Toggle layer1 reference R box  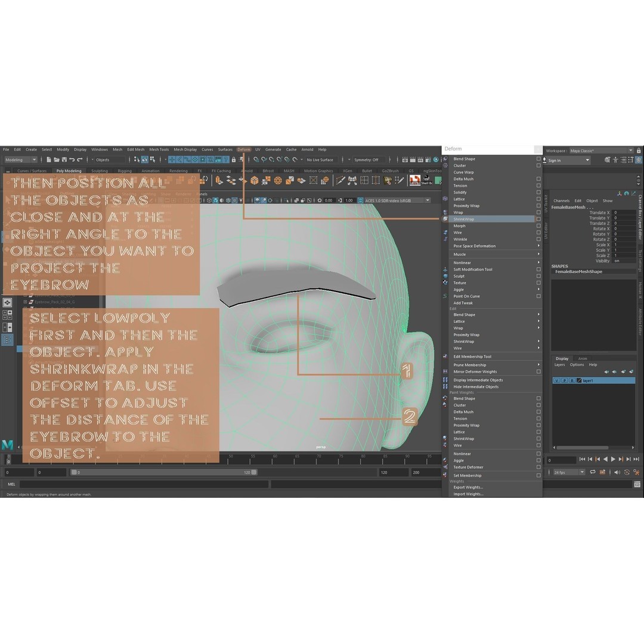pyautogui.click(x=572, y=380)
